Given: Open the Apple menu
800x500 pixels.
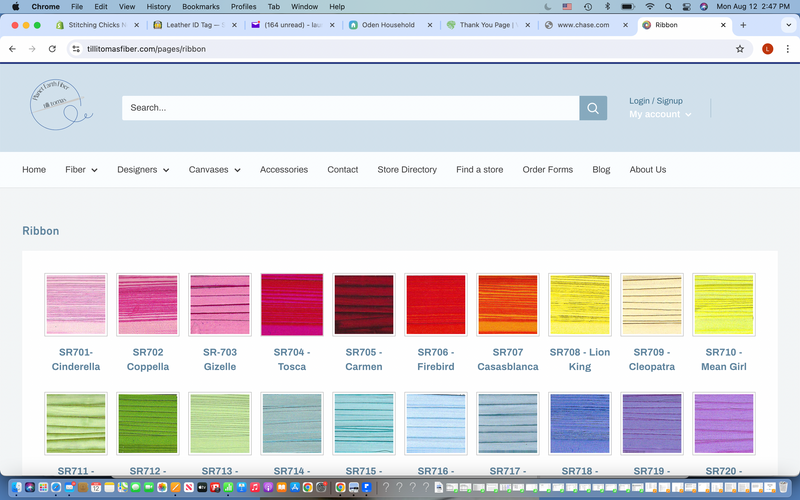Looking at the screenshot, I should point(15,6).
